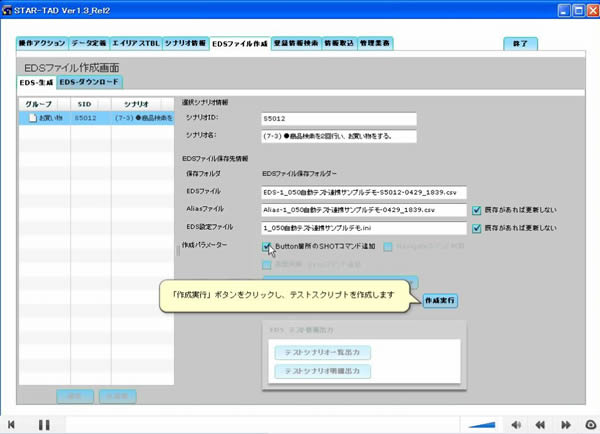Click the document icon beside お買い物
The height and width of the screenshot is (434, 600).
pyautogui.click(x=32, y=118)
